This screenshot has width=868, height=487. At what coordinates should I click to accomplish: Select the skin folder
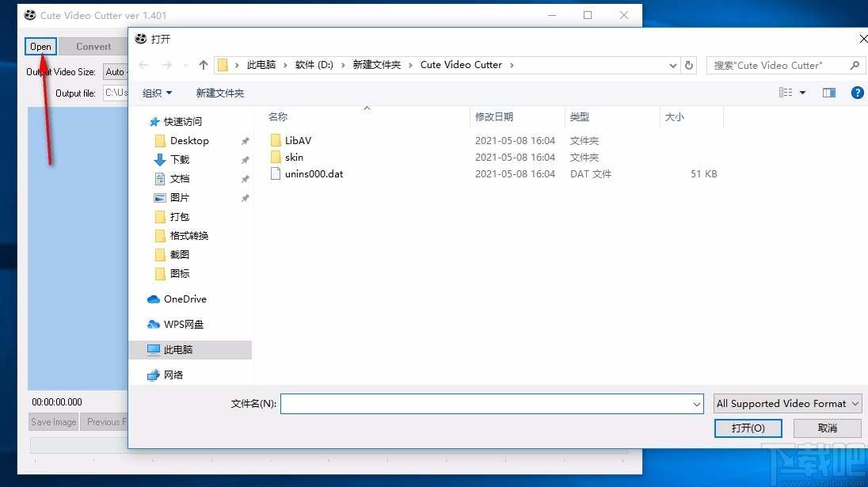[x=287, y=157]
